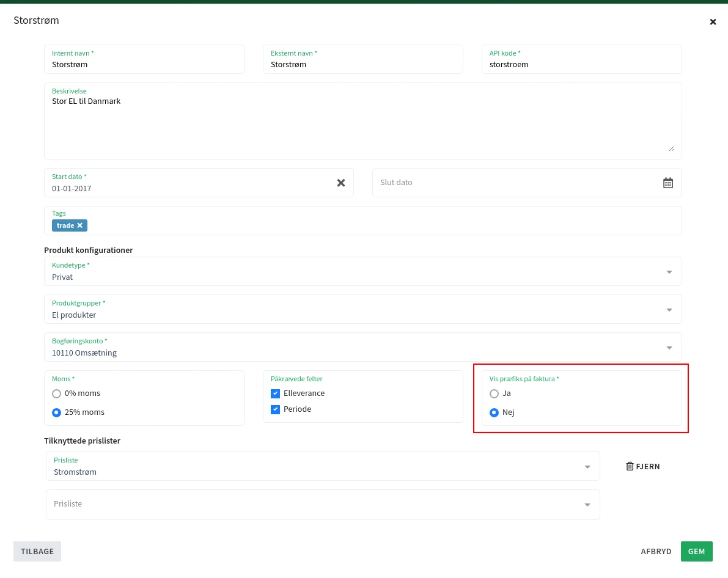Uncheck the Elleverance checkbox
This screenshot has width=728, height=578.
click(x=275, y=393)
